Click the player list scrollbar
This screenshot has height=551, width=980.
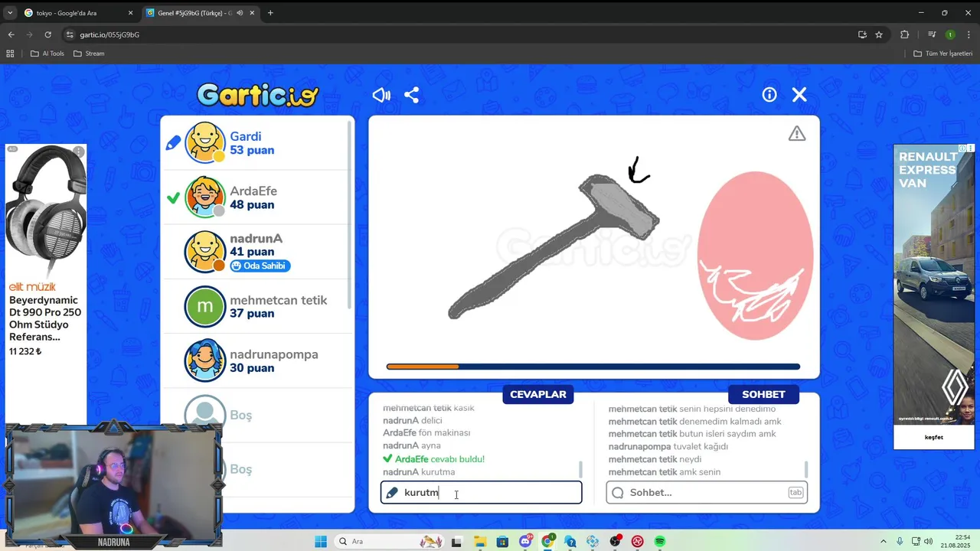[x=351, y=214]
